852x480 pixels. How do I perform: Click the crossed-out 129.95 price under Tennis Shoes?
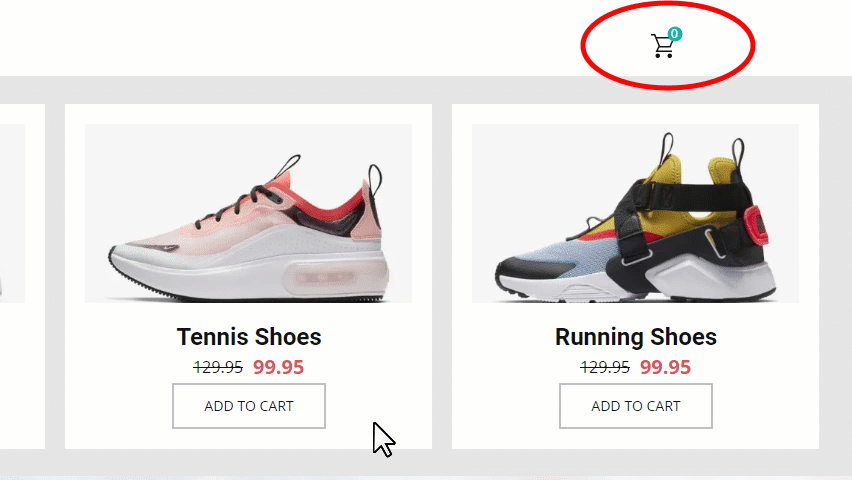[218, 367]
